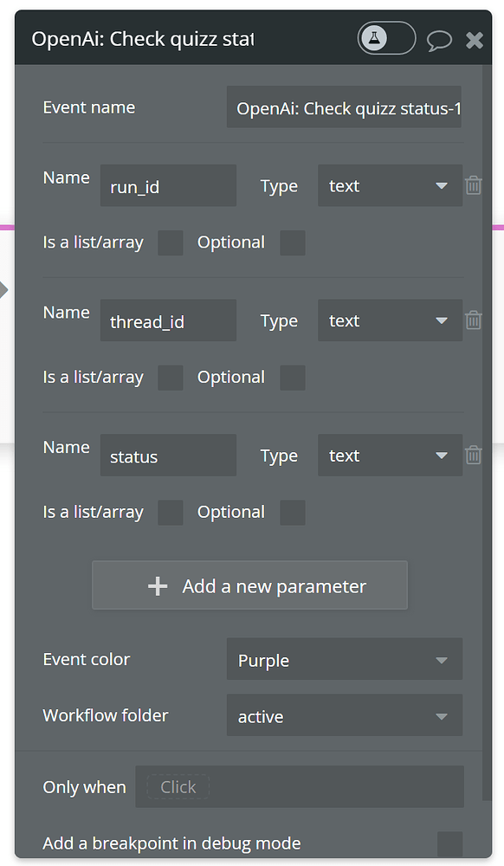504x866 pixels.
Task: Click Add a new parameter button
Action: pyautogui.click(x=249, y=585)
